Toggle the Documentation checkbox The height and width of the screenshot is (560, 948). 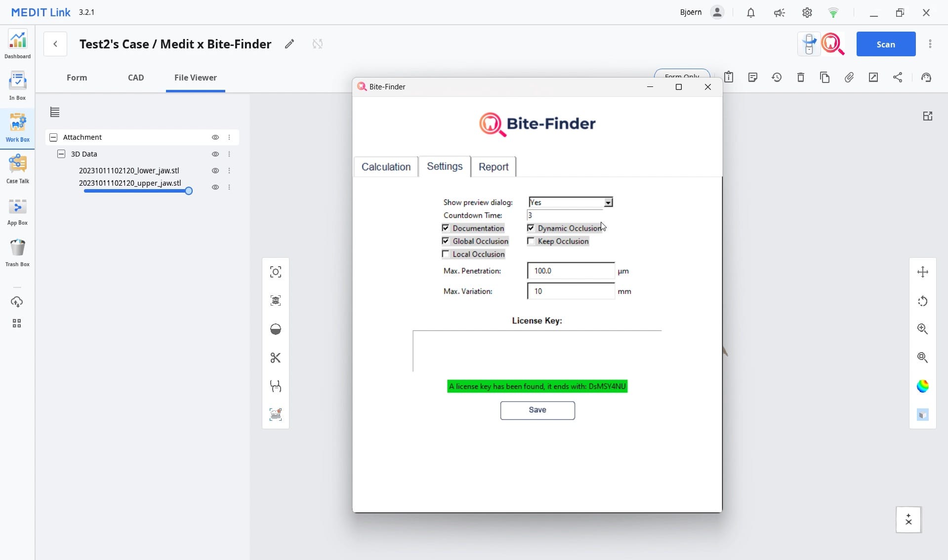[x=446, y=228]
